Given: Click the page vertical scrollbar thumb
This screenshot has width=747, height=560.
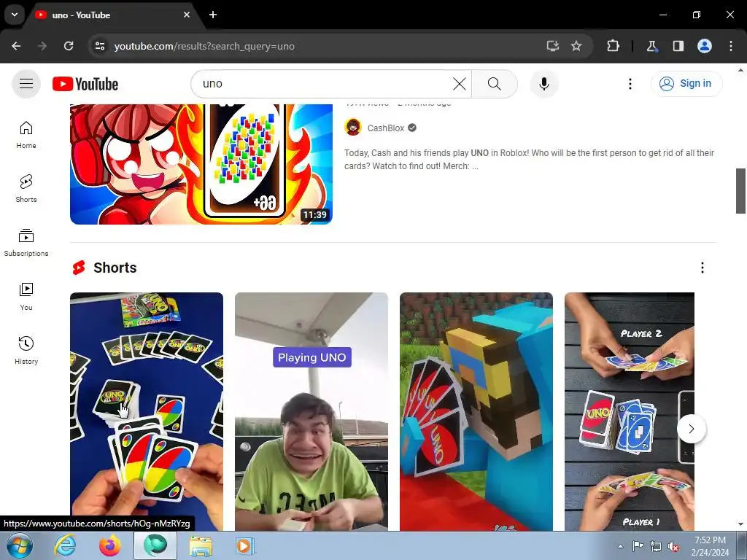Looking at the screenshot, I should (x=741, y=191).
